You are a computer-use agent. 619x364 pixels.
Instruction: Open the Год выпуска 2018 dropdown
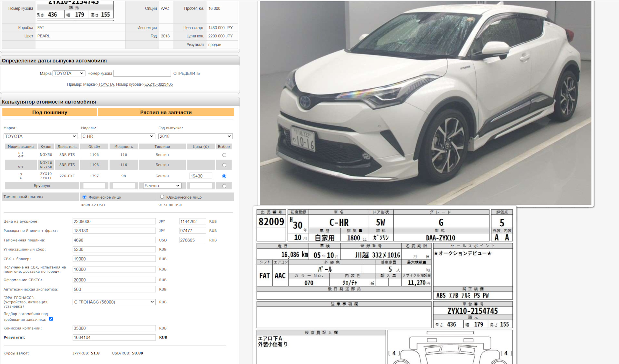[x=195, y=136]
